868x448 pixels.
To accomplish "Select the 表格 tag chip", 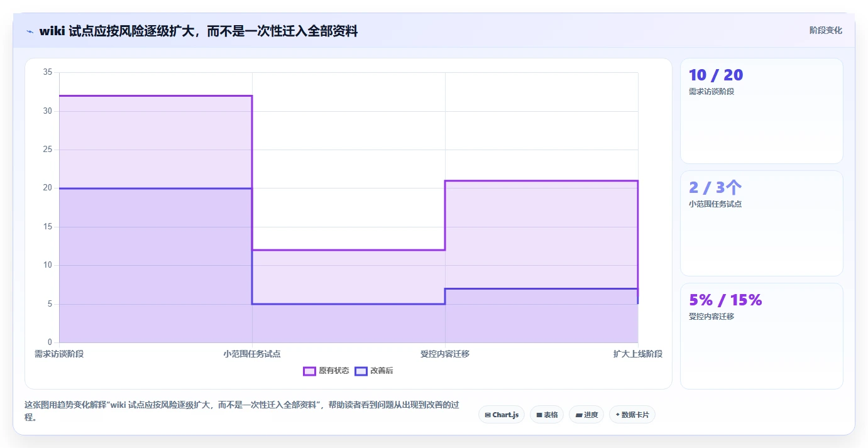I will (x=547, y=415).
